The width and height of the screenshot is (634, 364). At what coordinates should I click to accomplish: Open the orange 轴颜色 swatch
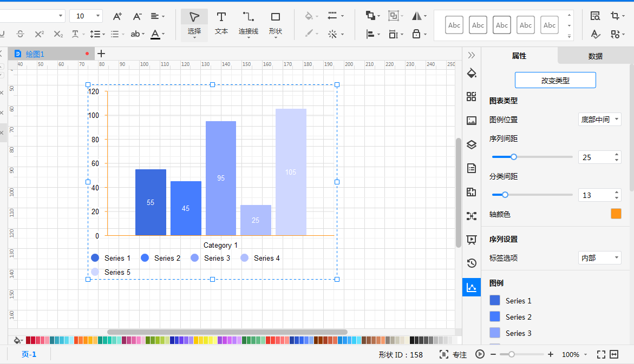tap(616, 214)
